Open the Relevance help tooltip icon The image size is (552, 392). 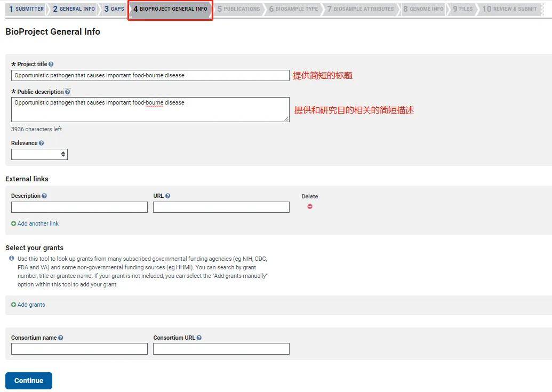click(42, 143)
